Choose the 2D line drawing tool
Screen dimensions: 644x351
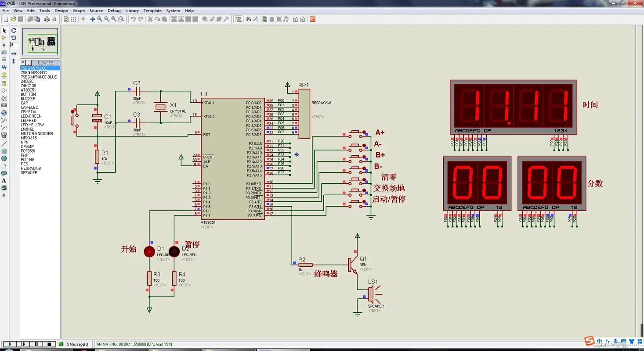(x=4, y=143)
